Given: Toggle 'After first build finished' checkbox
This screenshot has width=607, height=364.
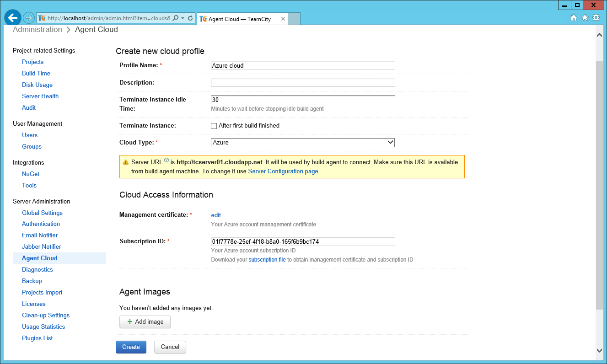Looking at the screenshot, I should (x=214, y=126).
